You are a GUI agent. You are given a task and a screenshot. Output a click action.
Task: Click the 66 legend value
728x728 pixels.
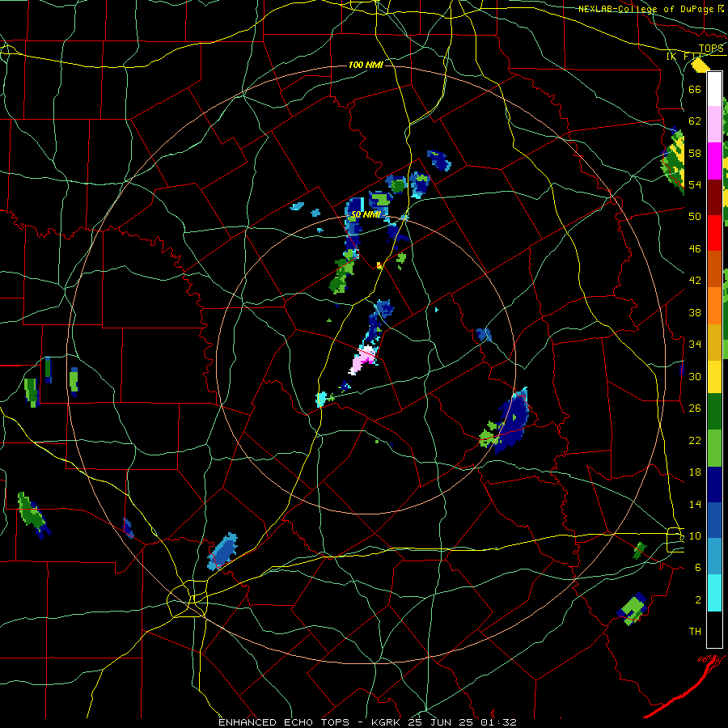[695, 89]
